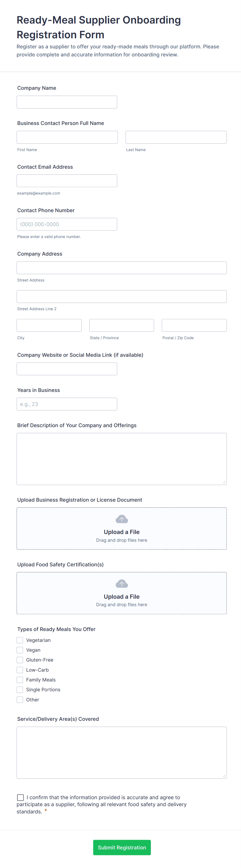The height and width of the screenshot is (868, 241).
Task: Check the Family Meals option
Action: tap(20, 680)
